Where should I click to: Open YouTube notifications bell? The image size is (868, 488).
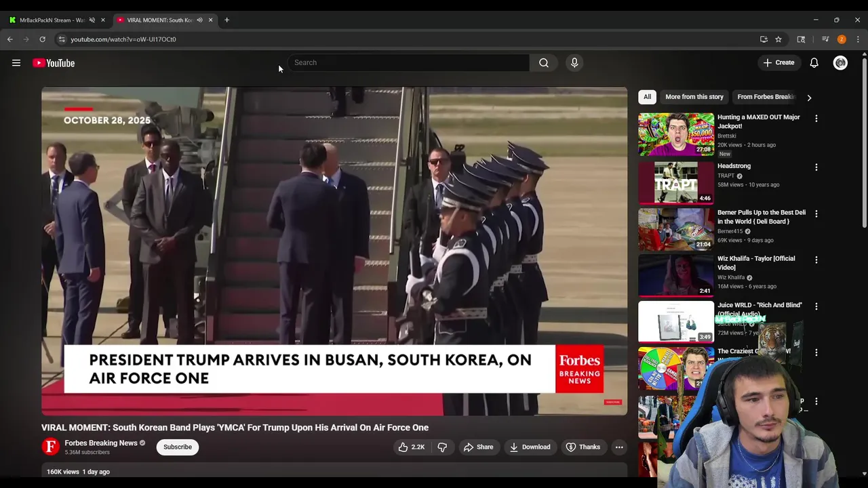pos(814,63)
